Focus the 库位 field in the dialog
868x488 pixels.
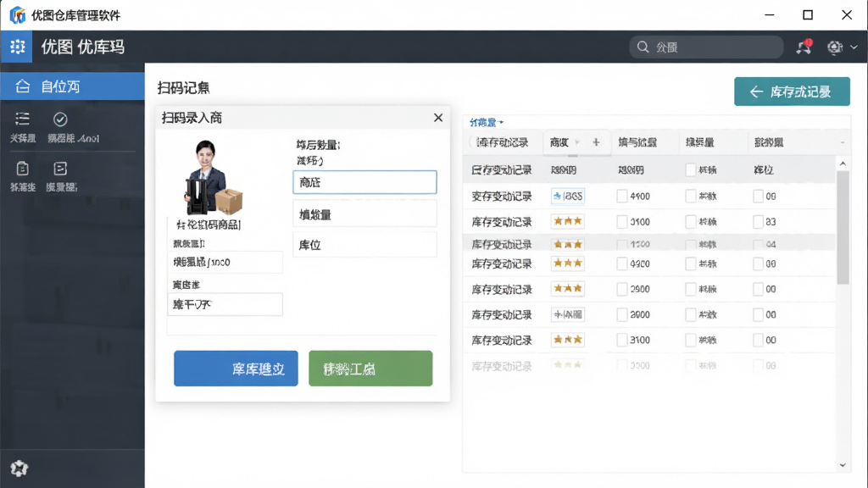pyautogui.click(x=364, y=245)
